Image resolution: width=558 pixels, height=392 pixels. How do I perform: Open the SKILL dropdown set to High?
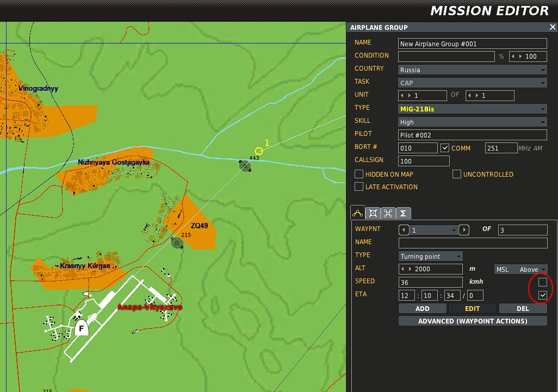tap(472, 122)
